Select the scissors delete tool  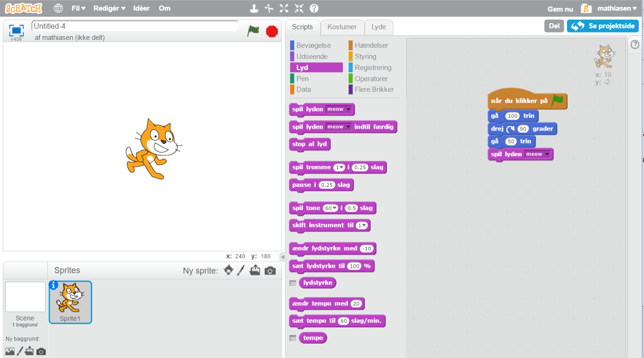coord(269,8)
